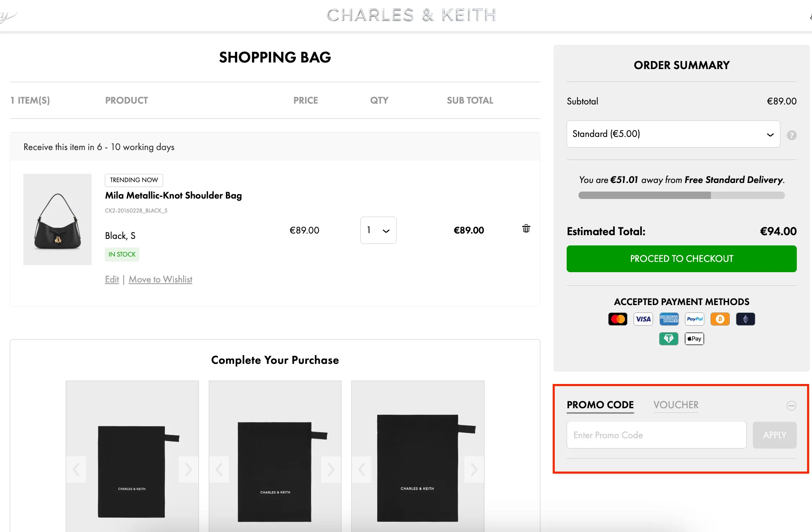Click the Visa payment icon

point(643,319)
